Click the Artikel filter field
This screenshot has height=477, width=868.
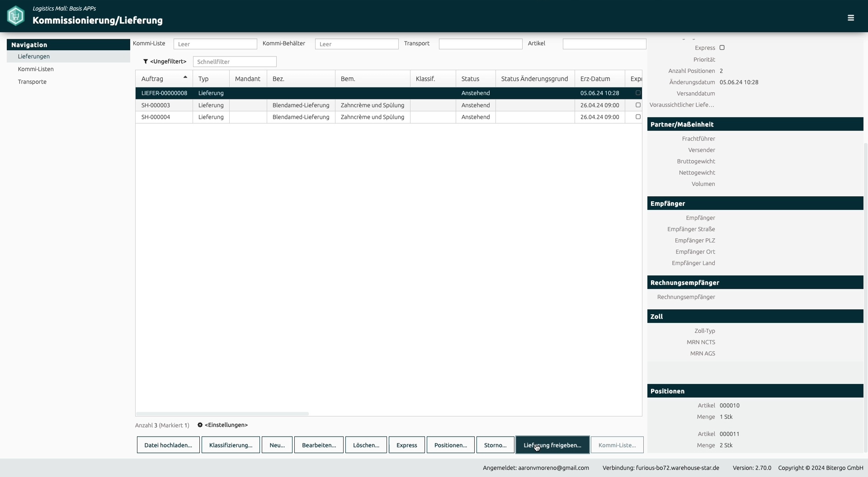pos(604,44)
